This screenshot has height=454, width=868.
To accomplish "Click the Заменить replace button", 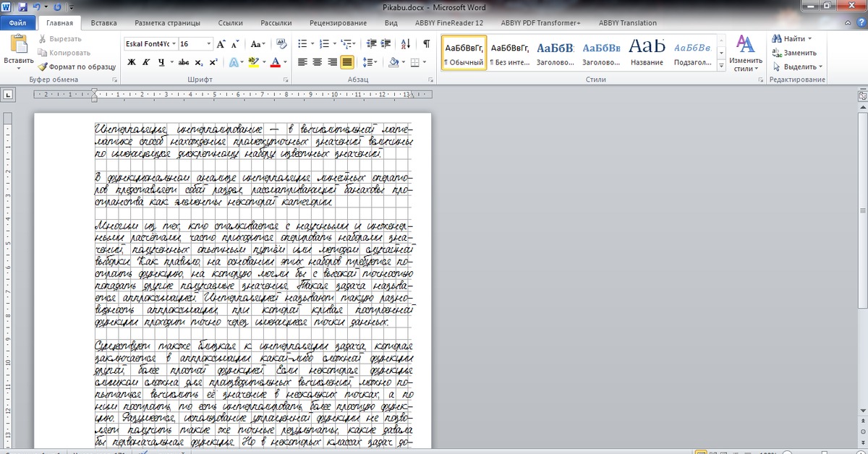I will pyautogui.click(x=793, y=53).
